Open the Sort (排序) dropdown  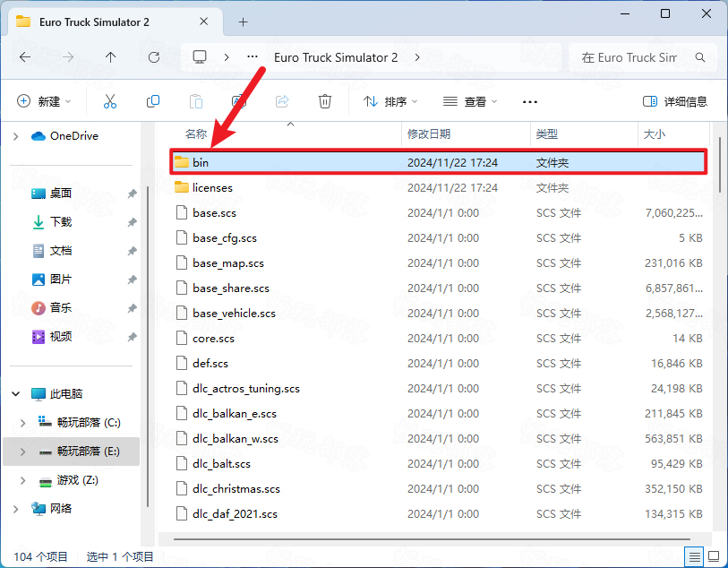coord(390,101)
